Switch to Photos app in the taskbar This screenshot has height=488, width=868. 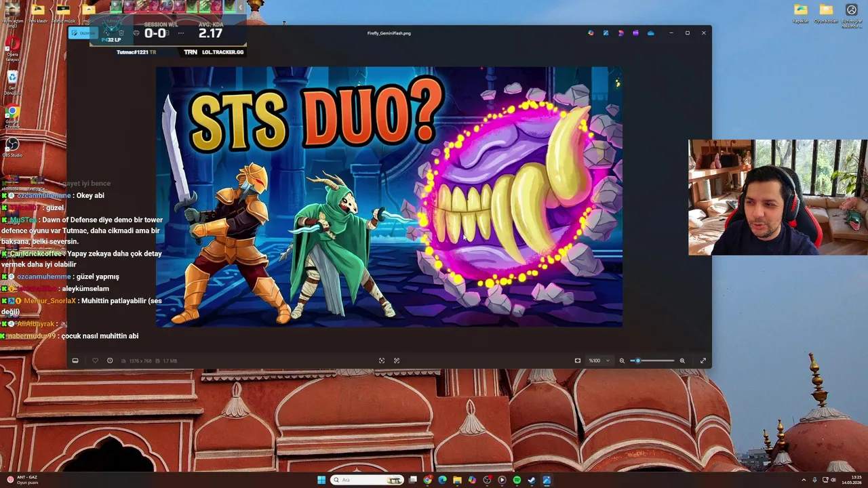547,480
